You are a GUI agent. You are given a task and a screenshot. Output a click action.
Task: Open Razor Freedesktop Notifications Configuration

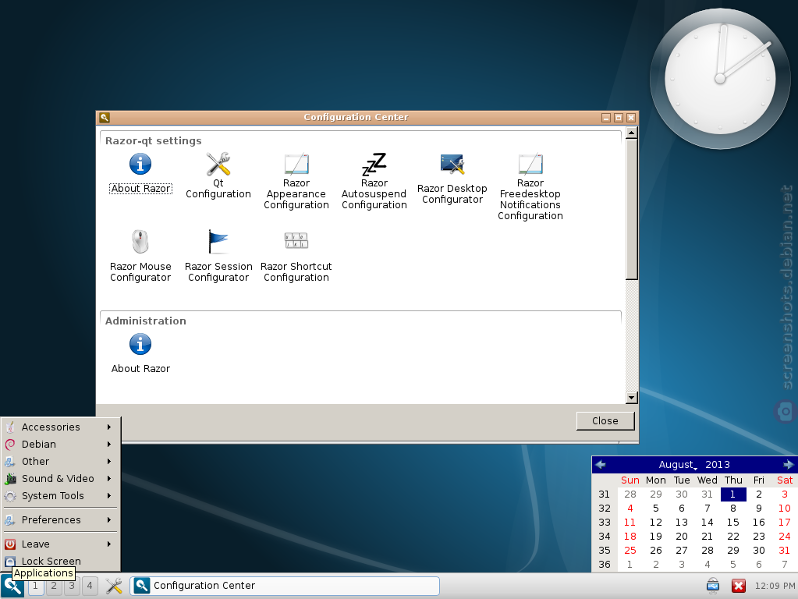[530, 187]
